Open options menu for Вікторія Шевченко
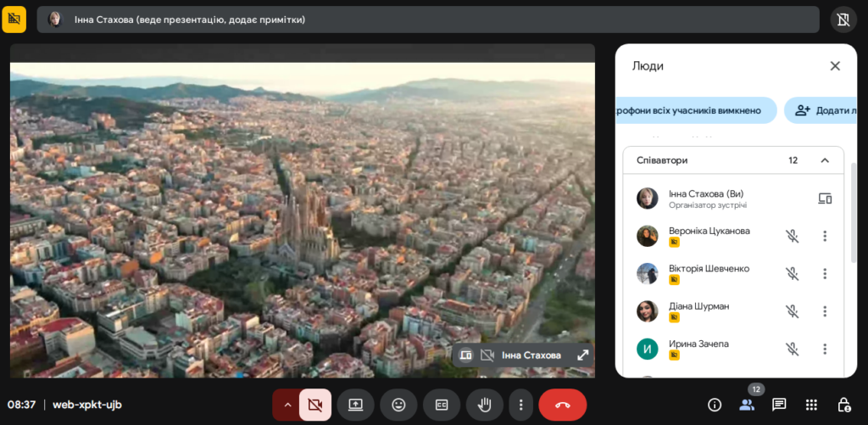Image resolution: width=868 pixels, height=425 pixels. point(825,274)
